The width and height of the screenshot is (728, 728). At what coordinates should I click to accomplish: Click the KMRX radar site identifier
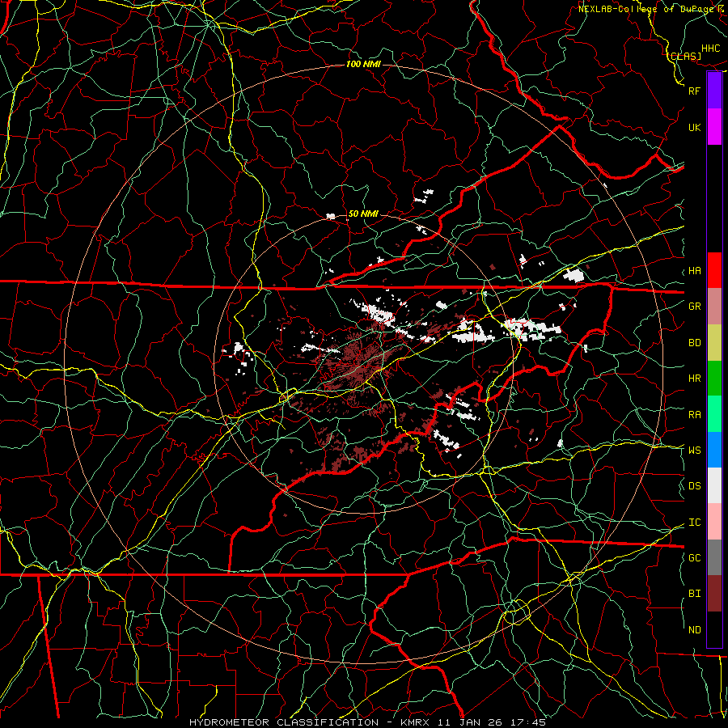[416, 722]
